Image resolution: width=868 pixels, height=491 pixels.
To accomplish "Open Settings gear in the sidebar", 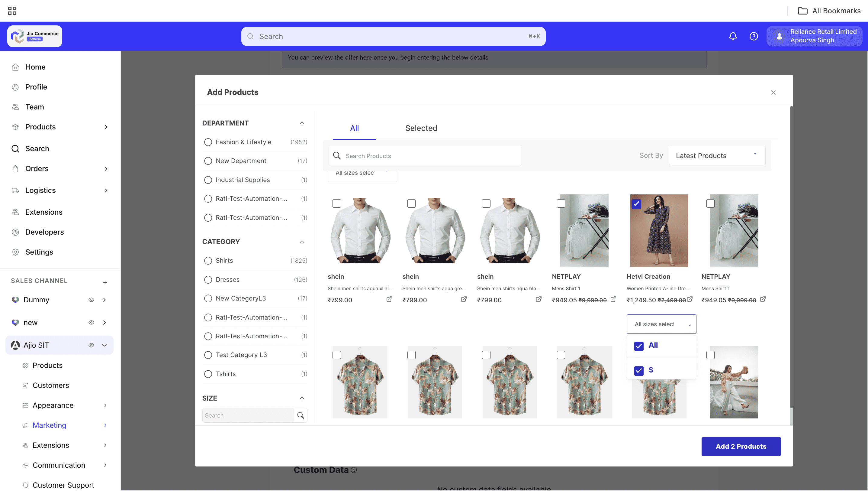I will point(15,252).
